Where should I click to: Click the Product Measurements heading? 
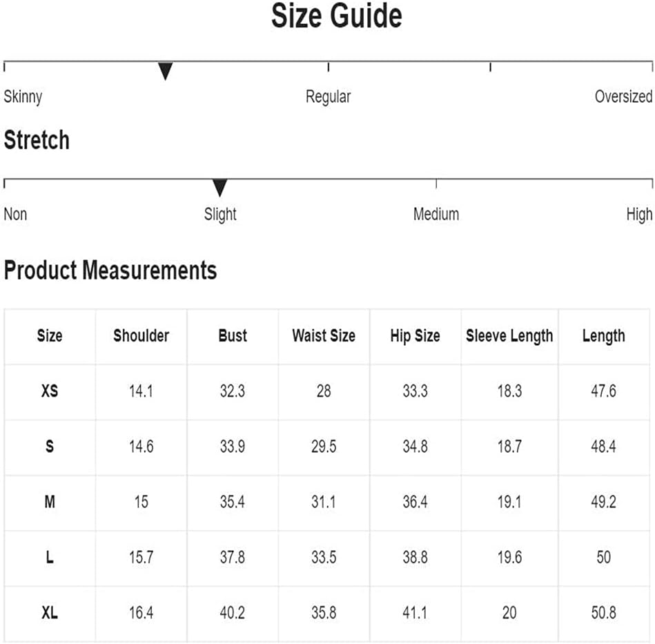110,270
